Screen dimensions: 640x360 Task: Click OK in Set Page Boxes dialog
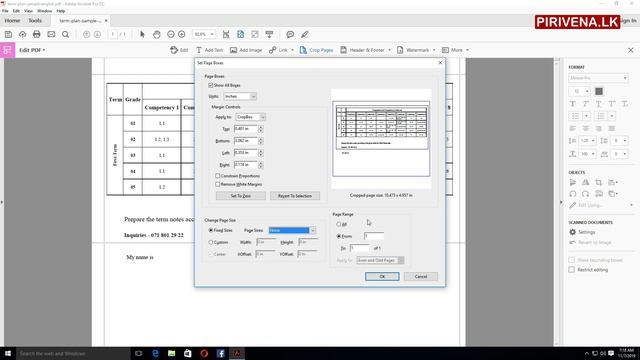(x=382, y=277)
